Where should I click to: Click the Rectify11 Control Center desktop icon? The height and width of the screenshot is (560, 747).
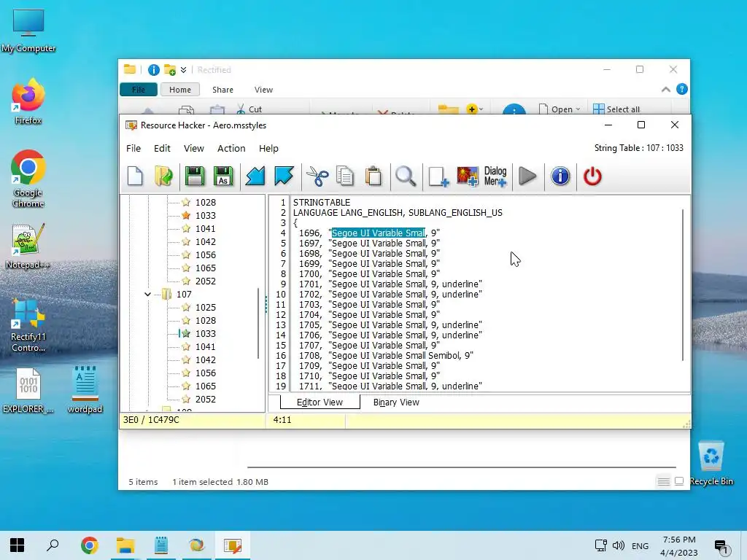pos(28,326)
